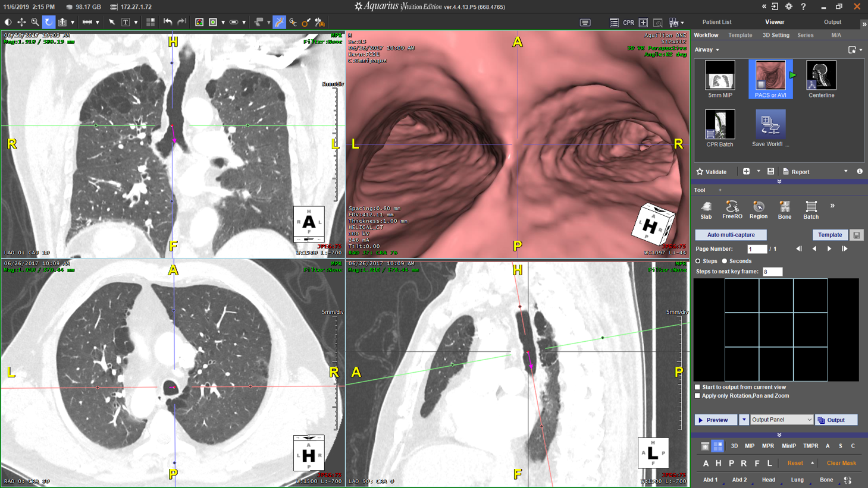Viewport: 868px width, 488px height.
Task: Select the Batch tool
Action: [x=811, y=210]
